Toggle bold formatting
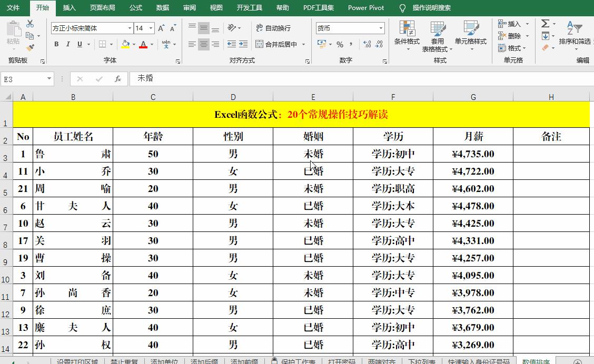 56,44
